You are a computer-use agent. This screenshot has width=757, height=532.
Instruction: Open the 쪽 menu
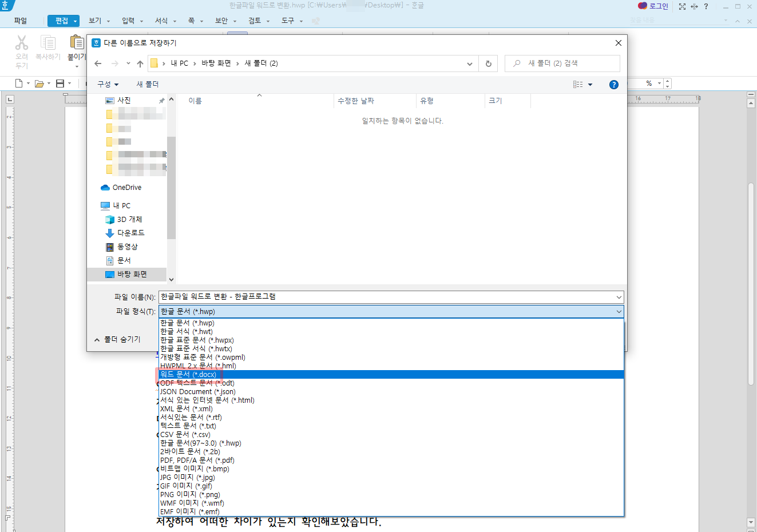(191, 21)
